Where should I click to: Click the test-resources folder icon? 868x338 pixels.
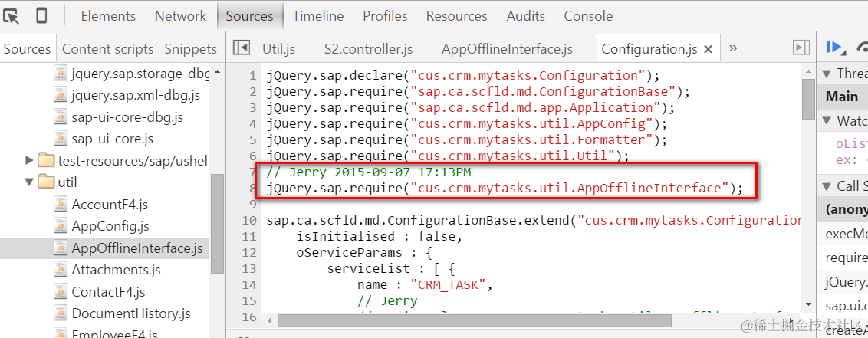pos(46,161)
